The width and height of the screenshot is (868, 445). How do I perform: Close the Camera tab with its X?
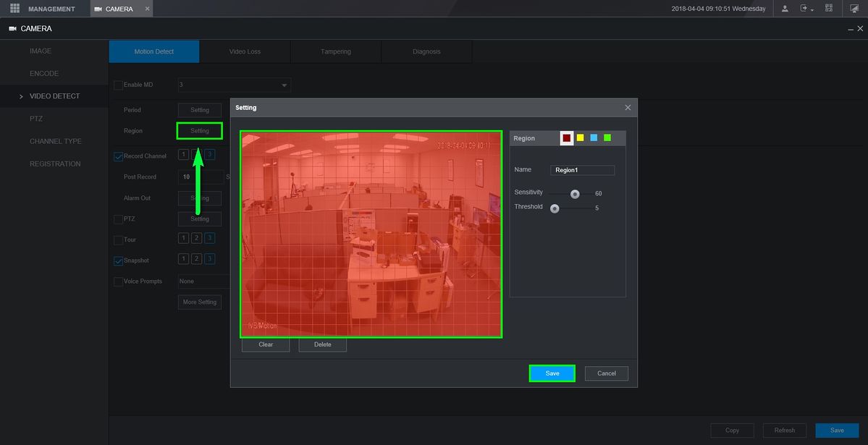147,9
